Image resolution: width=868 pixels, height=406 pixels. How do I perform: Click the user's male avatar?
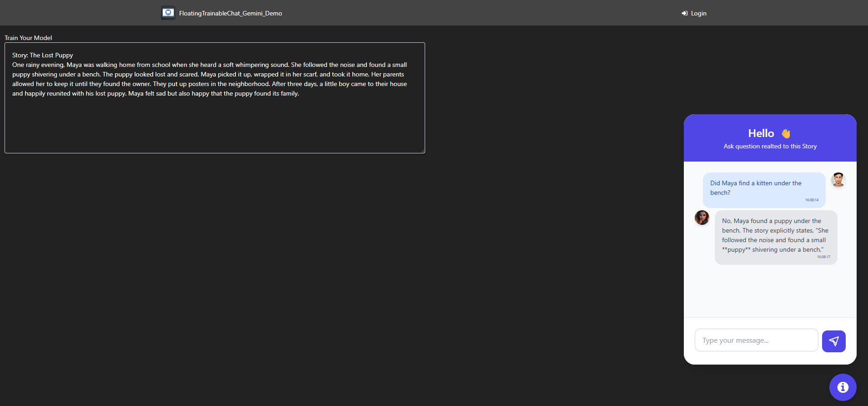[x=838, y=180]
